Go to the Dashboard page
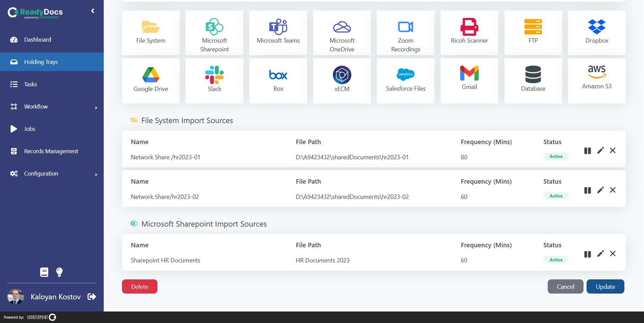 click(x=52, y=40)
